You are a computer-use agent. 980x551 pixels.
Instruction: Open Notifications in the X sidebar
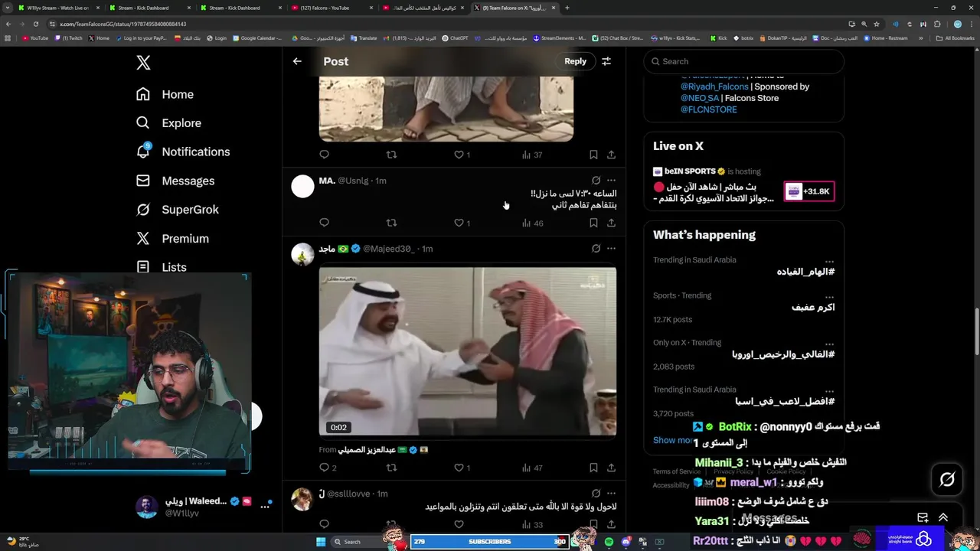point(182,152)
